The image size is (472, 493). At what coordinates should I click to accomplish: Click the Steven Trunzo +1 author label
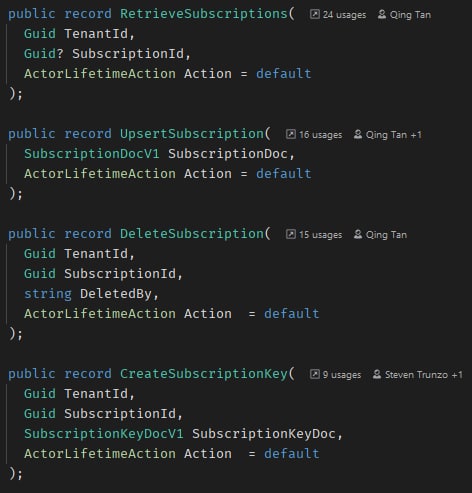(x=424, y=375)
